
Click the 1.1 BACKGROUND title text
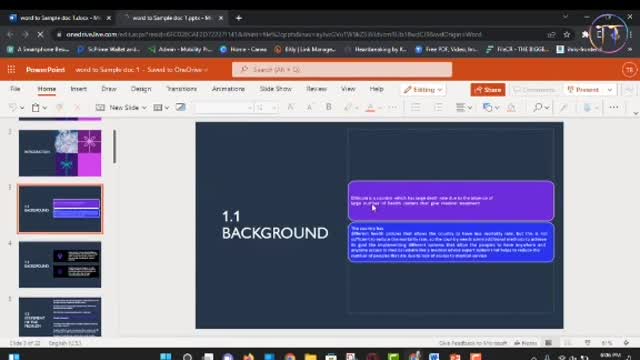pos(275,225)
